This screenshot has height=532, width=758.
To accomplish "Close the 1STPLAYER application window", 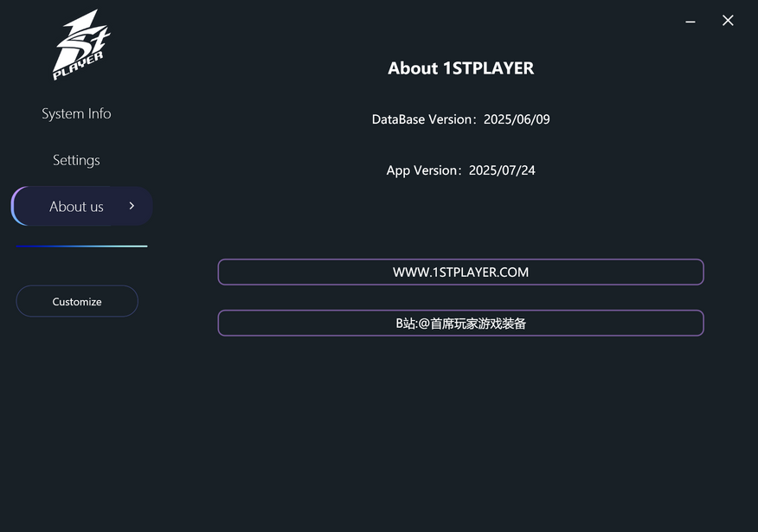I will [x=728, y=21].
